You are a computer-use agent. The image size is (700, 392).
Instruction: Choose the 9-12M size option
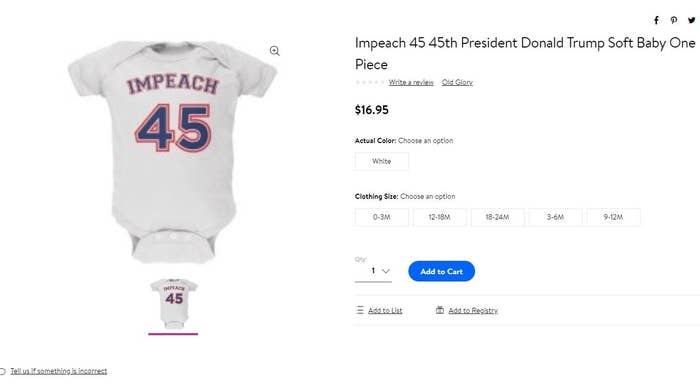[613, 217]
